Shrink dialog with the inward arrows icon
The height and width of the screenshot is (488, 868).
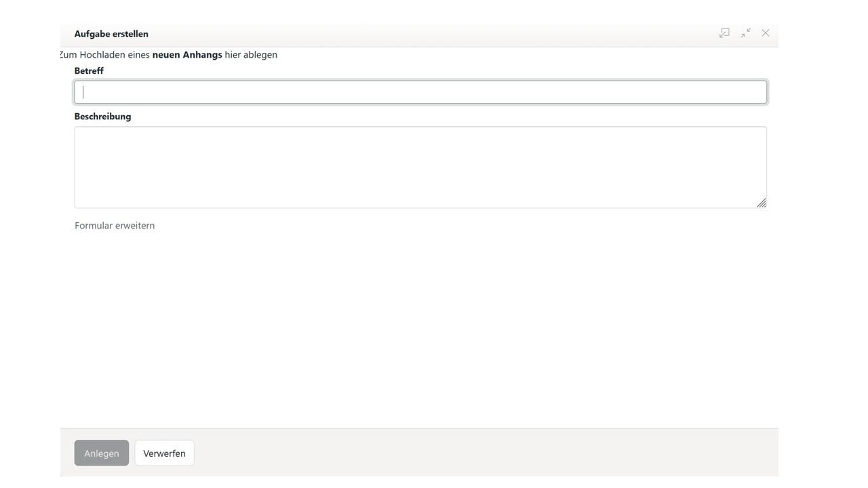(745, 33)
